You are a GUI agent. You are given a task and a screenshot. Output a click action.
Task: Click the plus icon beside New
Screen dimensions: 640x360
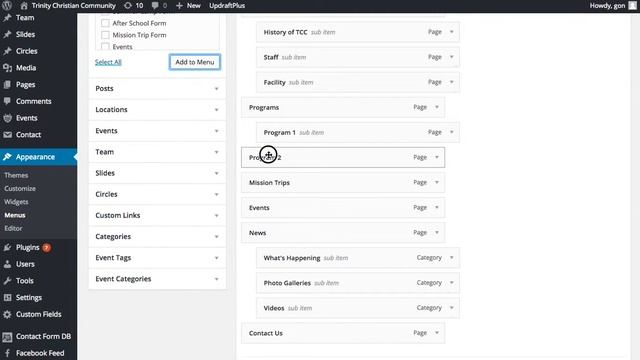tap(179, 6)
